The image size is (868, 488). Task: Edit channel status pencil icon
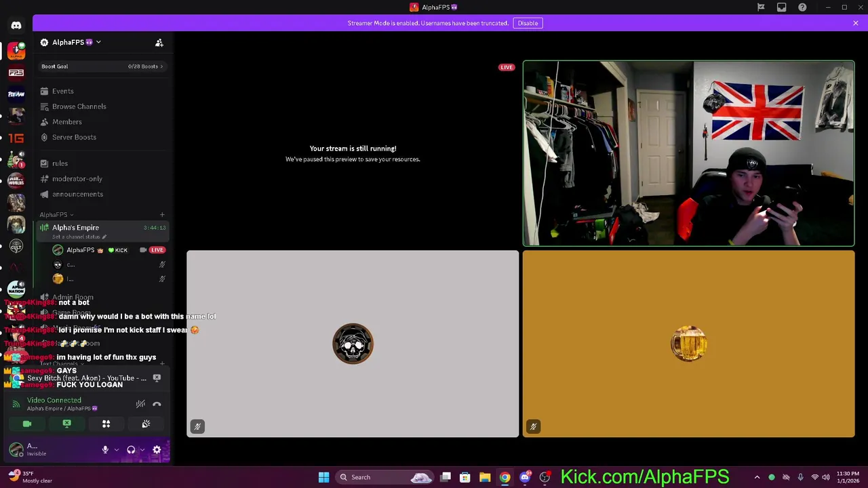coord(104,237)
